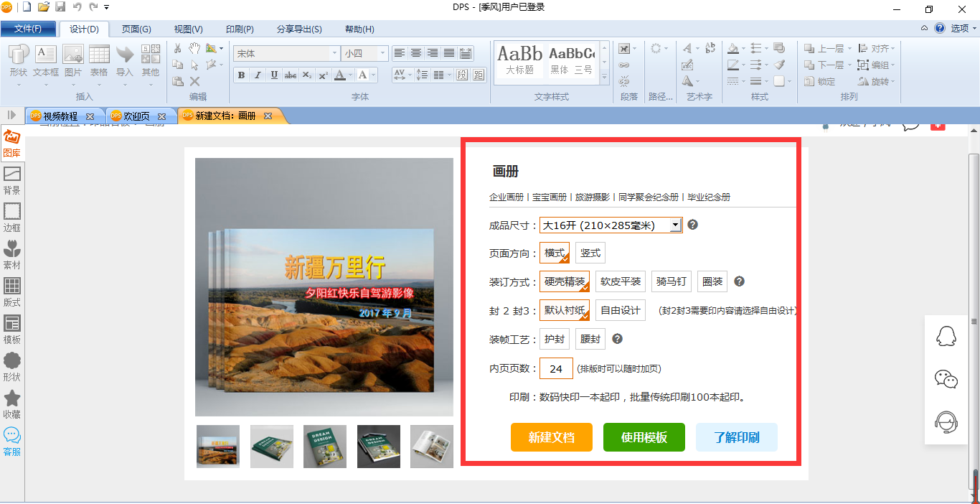Switch to 页面(G) ribbon tab
Image resolution: width=980 pixels, height=504 pixels.
point(136,29)
